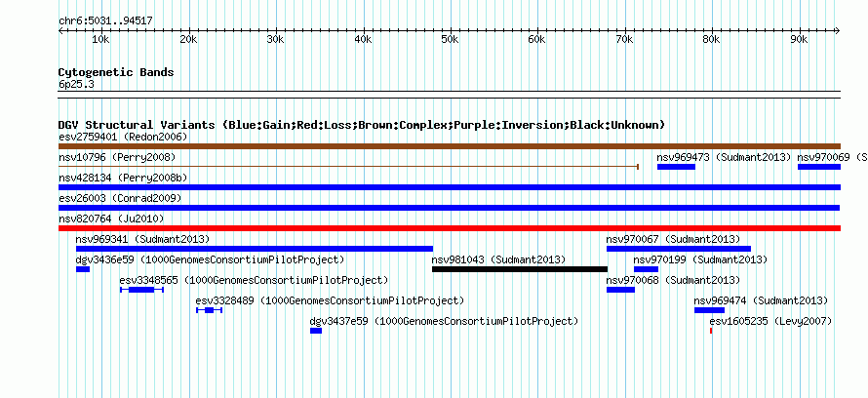Select the blue esv26003 gain bar
868x398 pixels.
(449, 208)
